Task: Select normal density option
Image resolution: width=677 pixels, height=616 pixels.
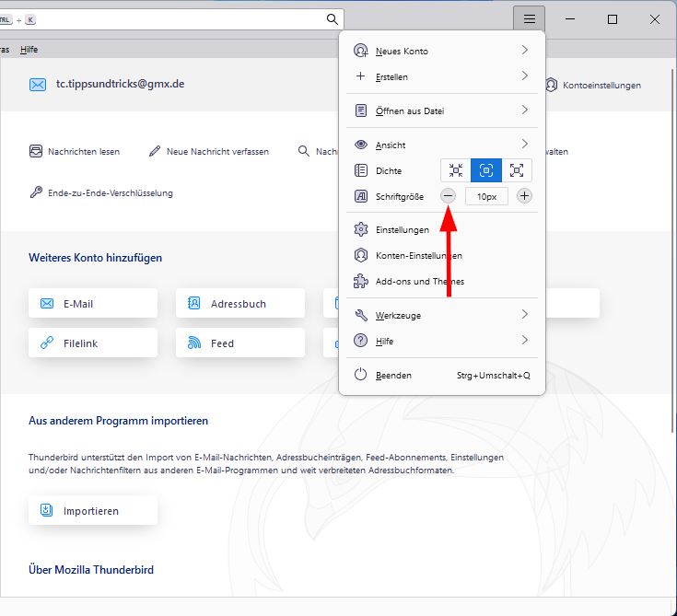Action: 486,170
